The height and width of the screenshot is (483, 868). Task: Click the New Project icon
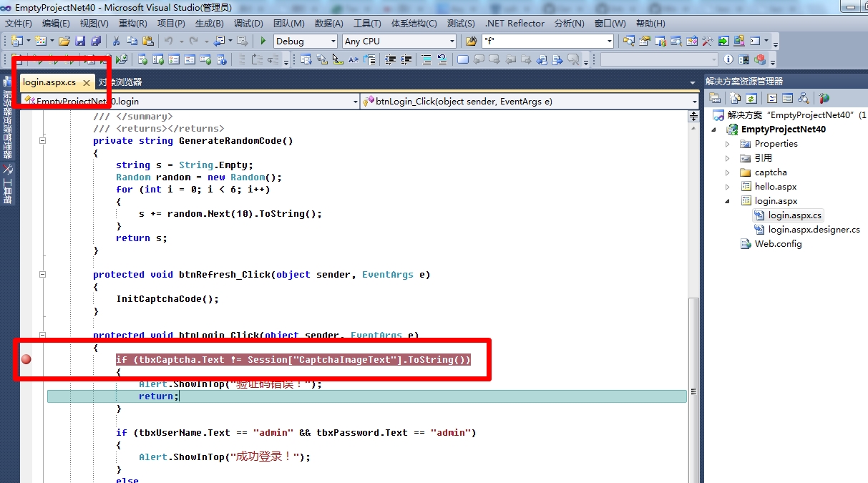click(x=16, y=41)
